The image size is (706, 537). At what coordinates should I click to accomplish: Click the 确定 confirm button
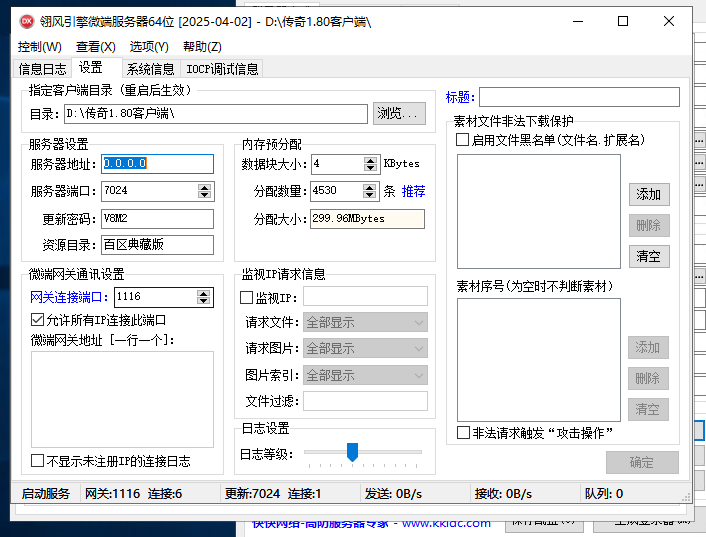coord(642,462)
